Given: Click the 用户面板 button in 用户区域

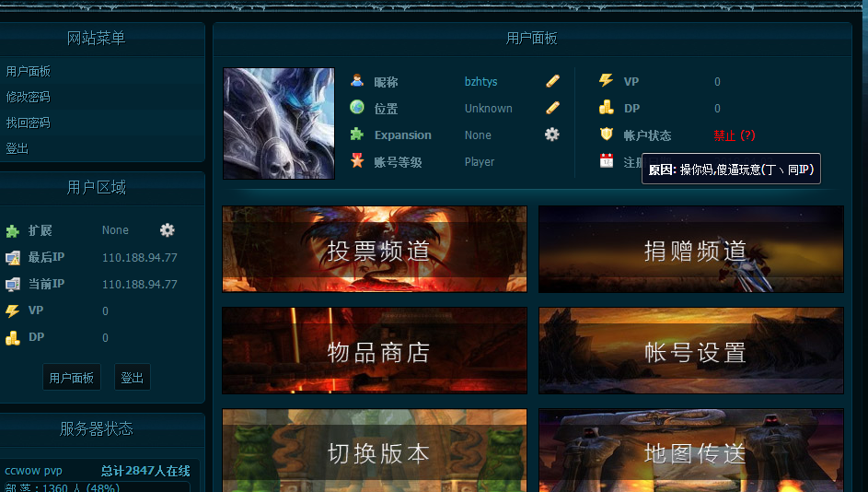Looking at the screenshot, I should pyautogui.click(x=72, y=378).
